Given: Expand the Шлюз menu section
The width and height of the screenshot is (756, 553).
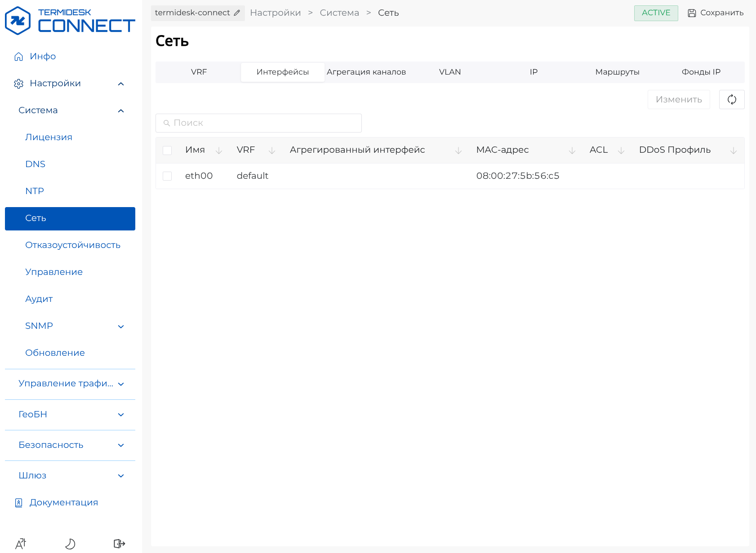Looking at the screenshot, I should 120,476.
